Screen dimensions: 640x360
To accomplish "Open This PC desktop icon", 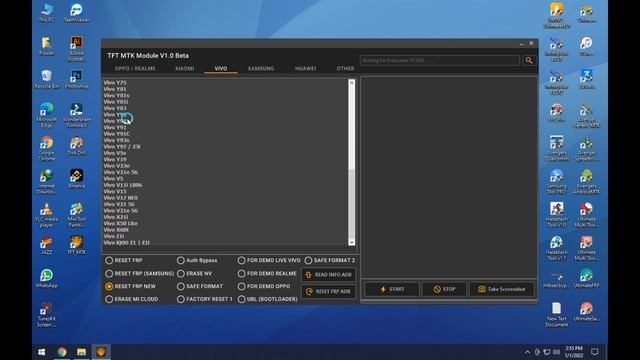I will click(47, 13).
